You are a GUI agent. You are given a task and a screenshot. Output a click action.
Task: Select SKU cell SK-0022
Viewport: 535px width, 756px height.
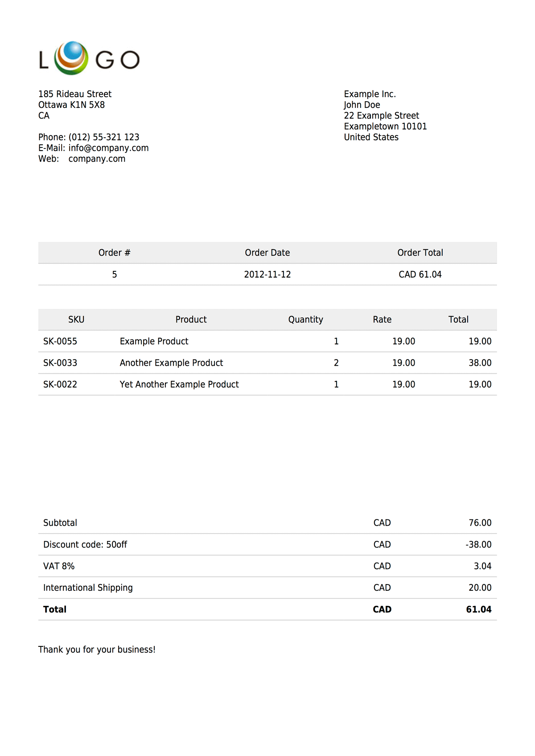pyautogui.click(x=60, y=384)
